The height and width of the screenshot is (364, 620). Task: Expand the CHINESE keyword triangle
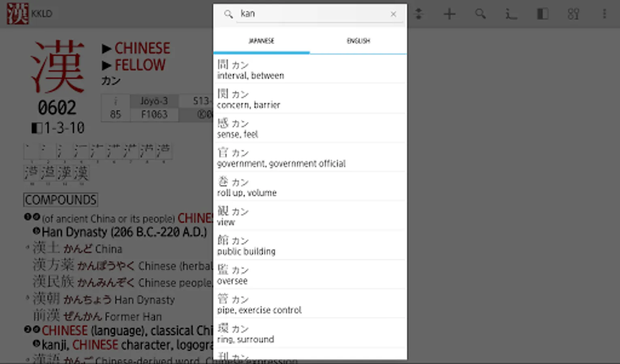(x=107, y=49)
